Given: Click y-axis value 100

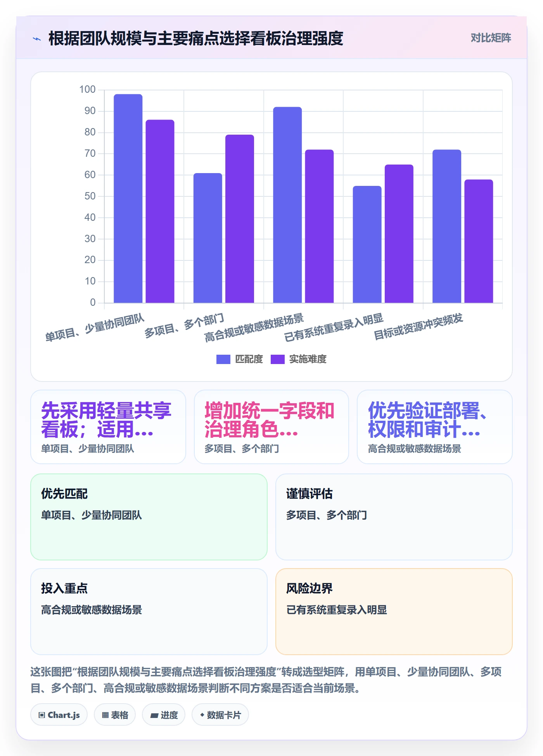Looking at the screenshot, I should click(87, 90).
